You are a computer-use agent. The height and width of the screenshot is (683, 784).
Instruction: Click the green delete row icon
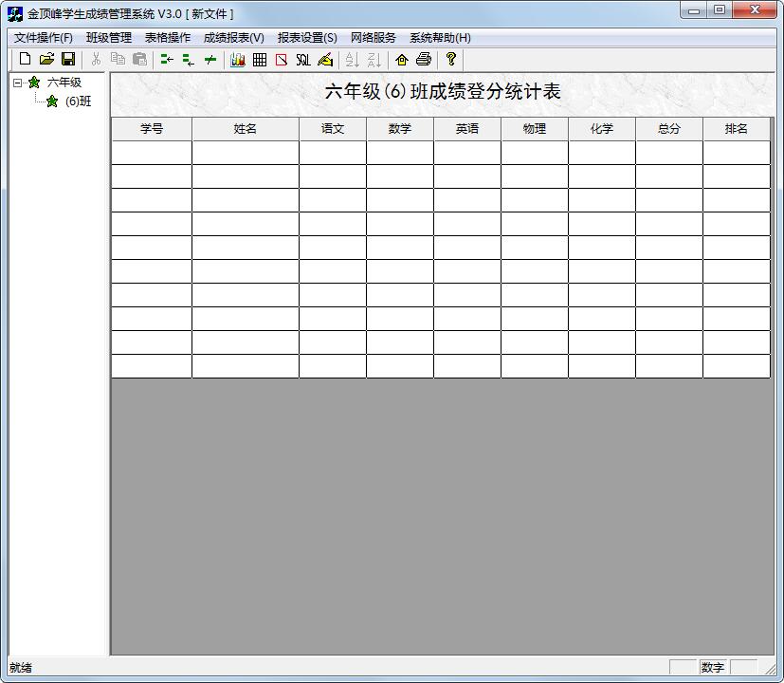click(210, 60)
